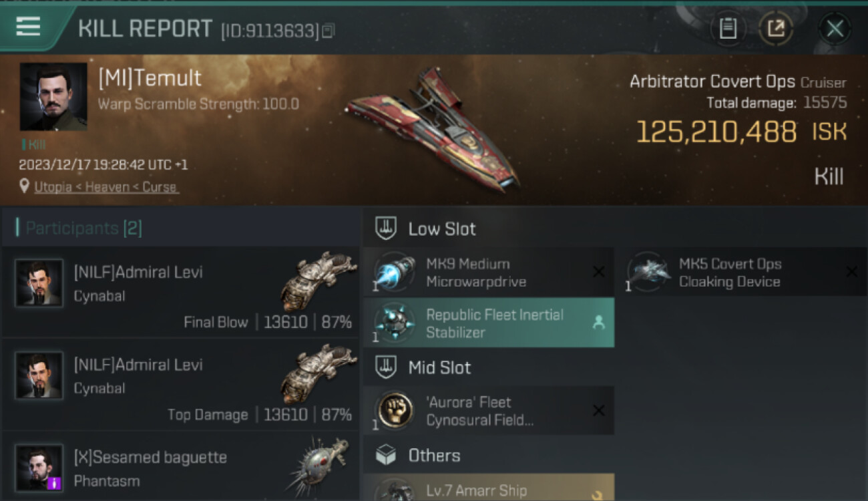The image size is (868, 501).
Task: Click the person icon on Inertial Stabilizer
Action: (x=598, y=323)
